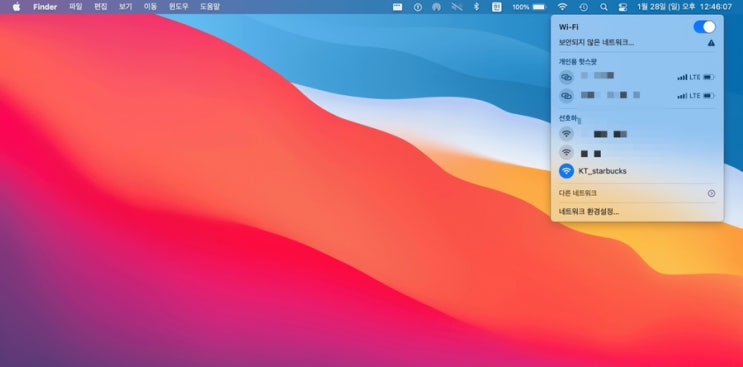Screen dimensions: 743x367
Task: Open the 도움말 menu
Action: [x=210, y=7]
